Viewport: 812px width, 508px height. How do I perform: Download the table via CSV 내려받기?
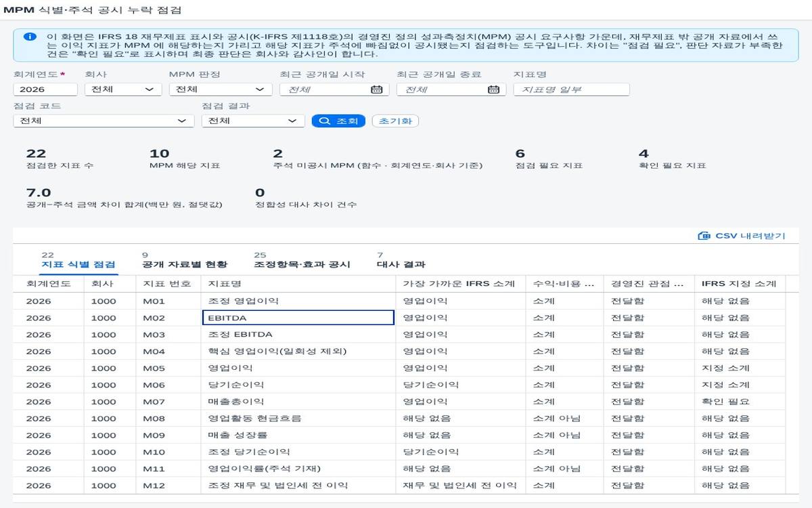[x=742, y=236]
